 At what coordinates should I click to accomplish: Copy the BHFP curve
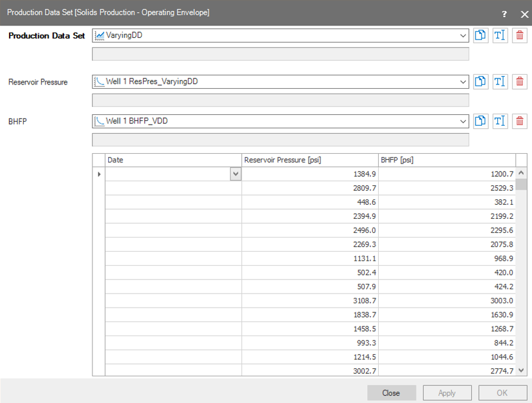pos(480,122)
